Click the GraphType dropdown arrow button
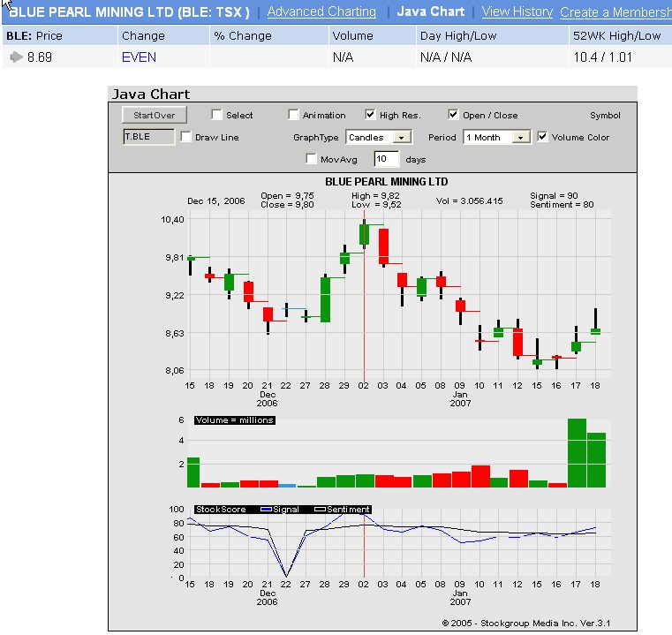 coord(402,138)
